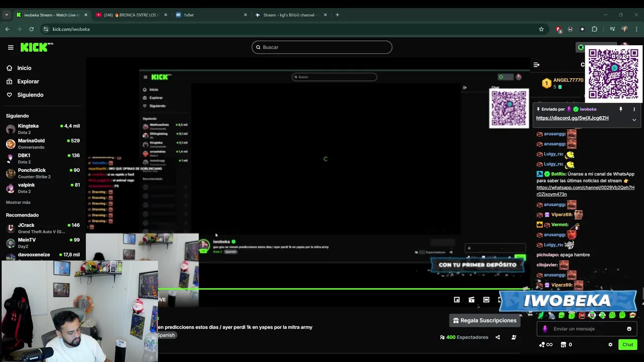
Task: Toggle theater mode on player
Action: tap(486, 300)
